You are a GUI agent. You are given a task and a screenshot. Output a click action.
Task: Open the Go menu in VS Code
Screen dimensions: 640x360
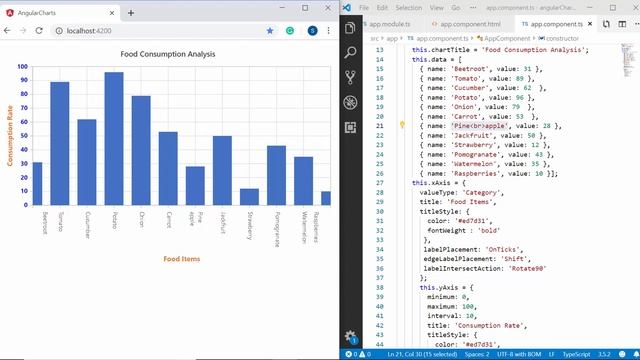coord(456,8)
